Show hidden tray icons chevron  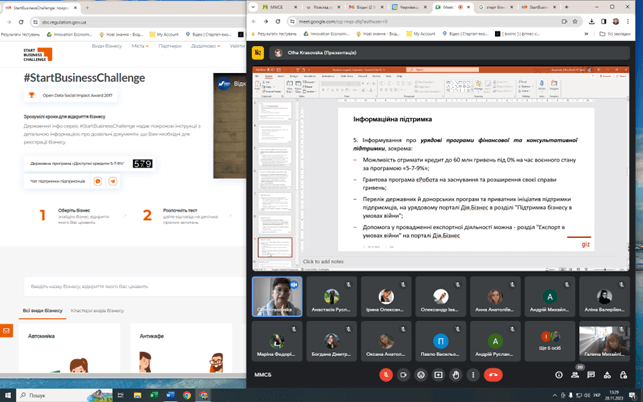555,395
